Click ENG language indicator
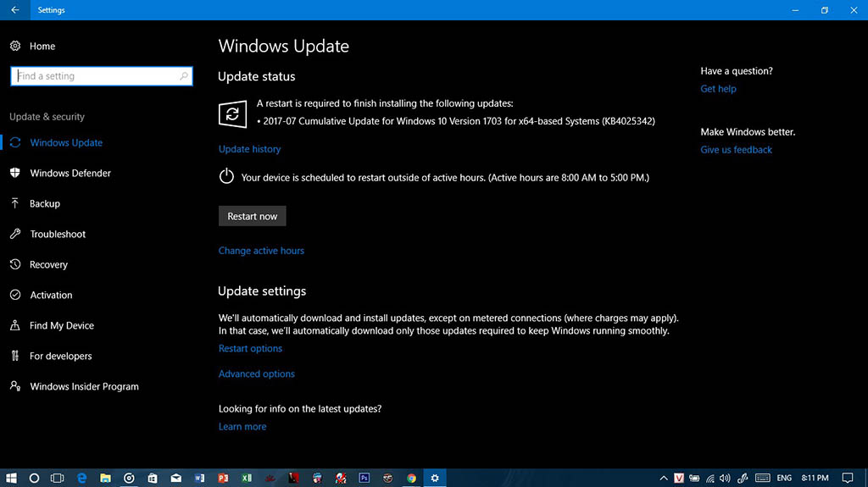This screenshot has height=487, width=868. pos(784,478)
